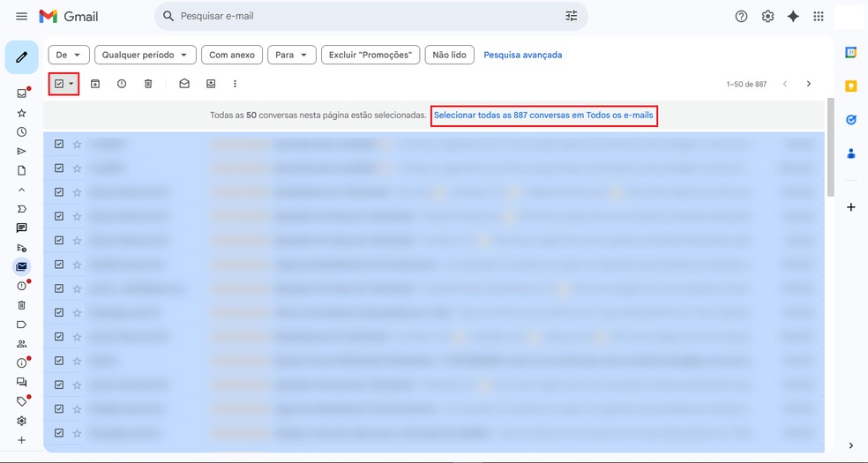The image size is (868, 463).
Task: Open the De sender filter dropdown
Action: (x=69, y=55)
